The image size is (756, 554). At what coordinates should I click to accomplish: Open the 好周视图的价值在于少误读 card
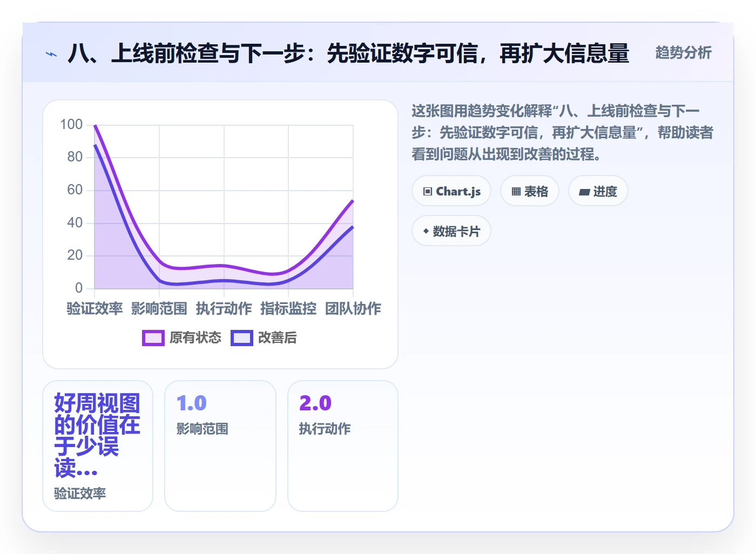click(x=98, y=446)
